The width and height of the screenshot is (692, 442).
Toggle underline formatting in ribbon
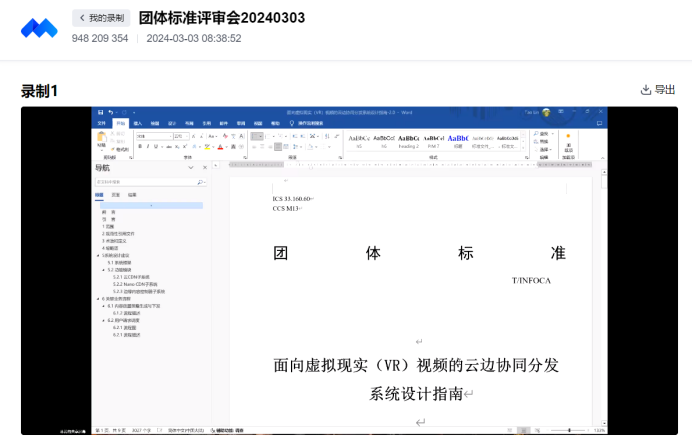coord(156,146)
